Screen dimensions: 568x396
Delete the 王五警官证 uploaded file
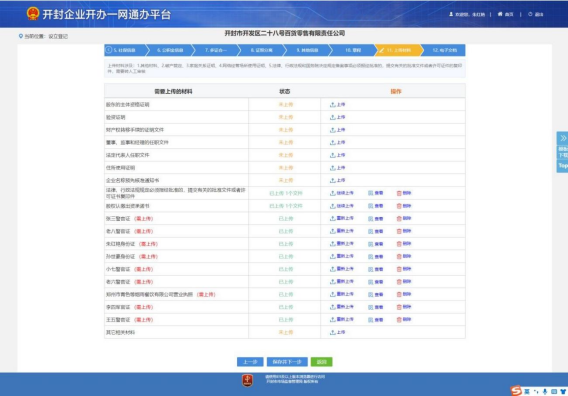coord(404,320)
